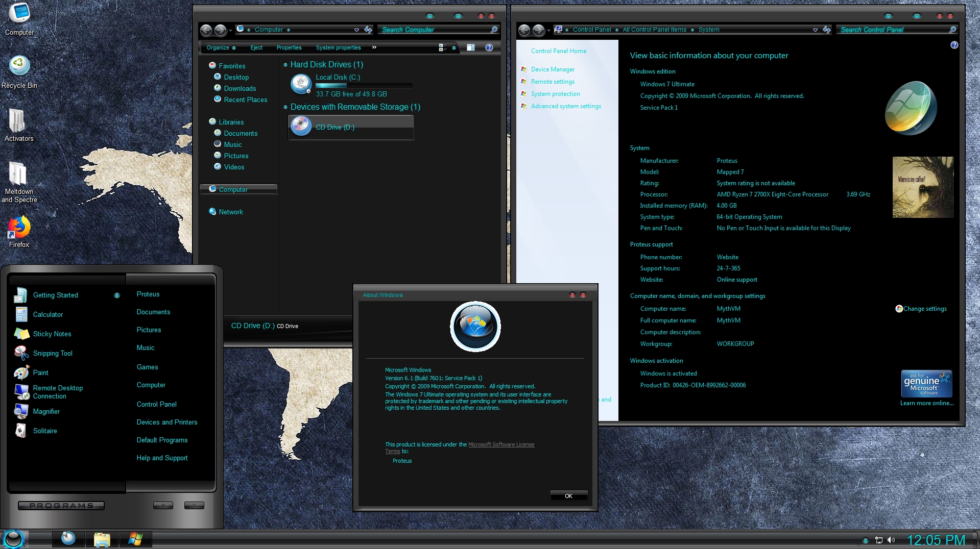Launch Firefox from the desktop shortcut
This screenshot has width=980, height=549.
[x=19, y=232]
